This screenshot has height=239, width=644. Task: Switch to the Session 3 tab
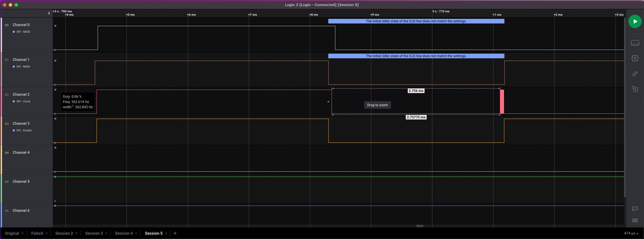click(x=94, y=233)
